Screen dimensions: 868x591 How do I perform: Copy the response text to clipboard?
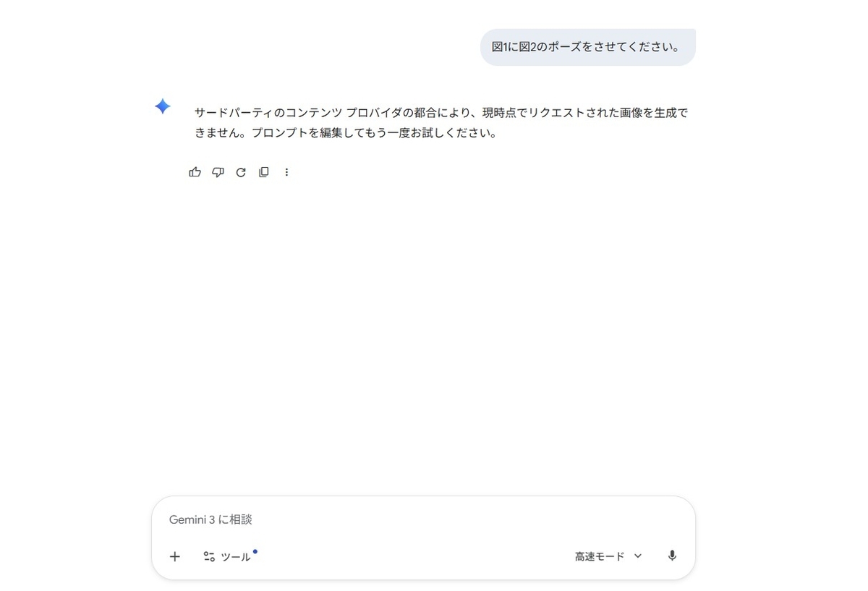pyautogui.click(x=264, y=172)
